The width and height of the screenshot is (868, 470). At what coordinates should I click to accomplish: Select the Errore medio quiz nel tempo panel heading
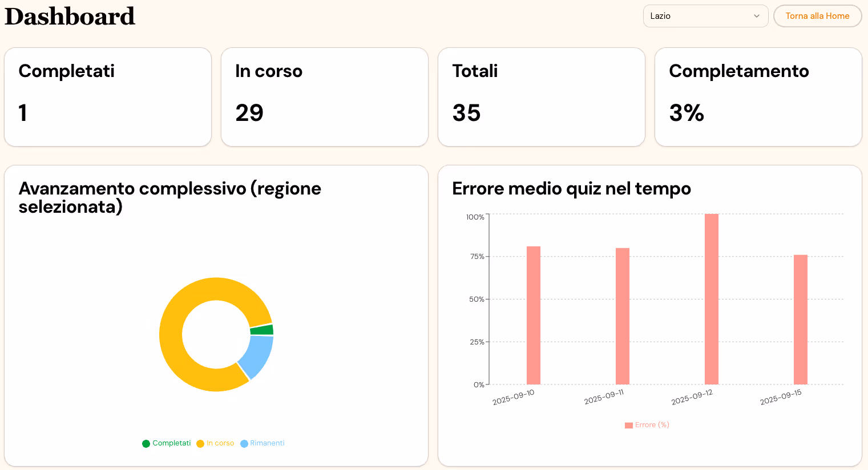click(571, 188)
